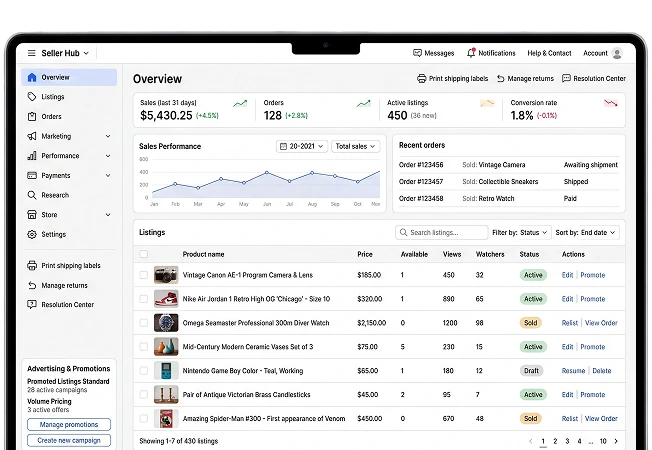Click the Overview home icon in sidebar

(x=32, y=77)
